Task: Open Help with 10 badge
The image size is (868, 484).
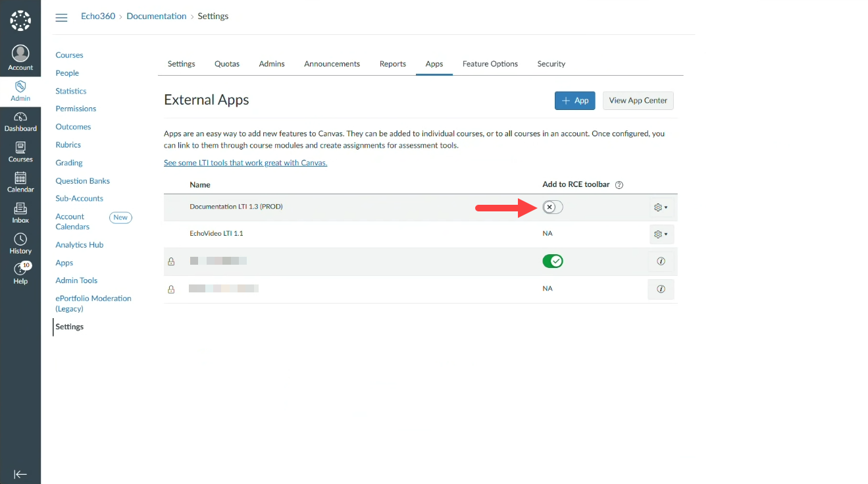Action: tap(20, 274)
